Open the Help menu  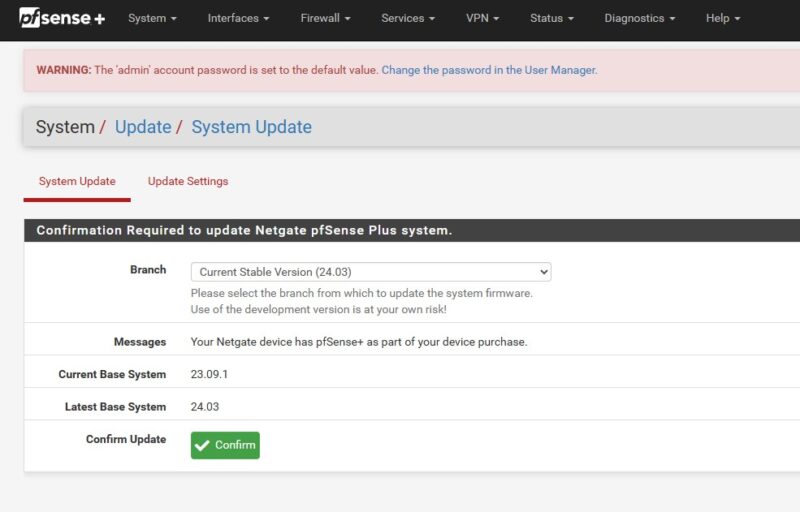[x=723, y=18]
